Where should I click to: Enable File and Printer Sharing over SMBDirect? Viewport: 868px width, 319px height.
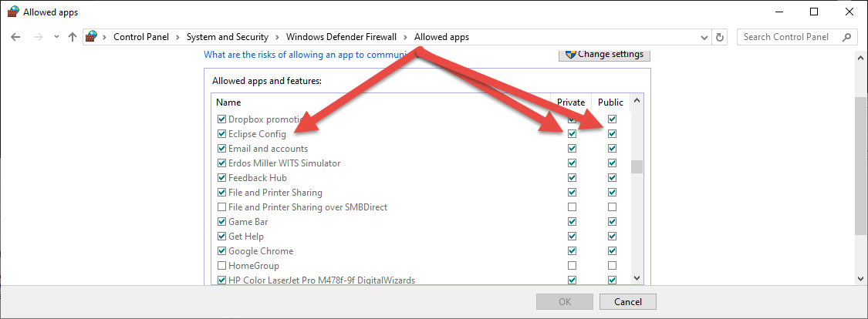click(222, 207)
